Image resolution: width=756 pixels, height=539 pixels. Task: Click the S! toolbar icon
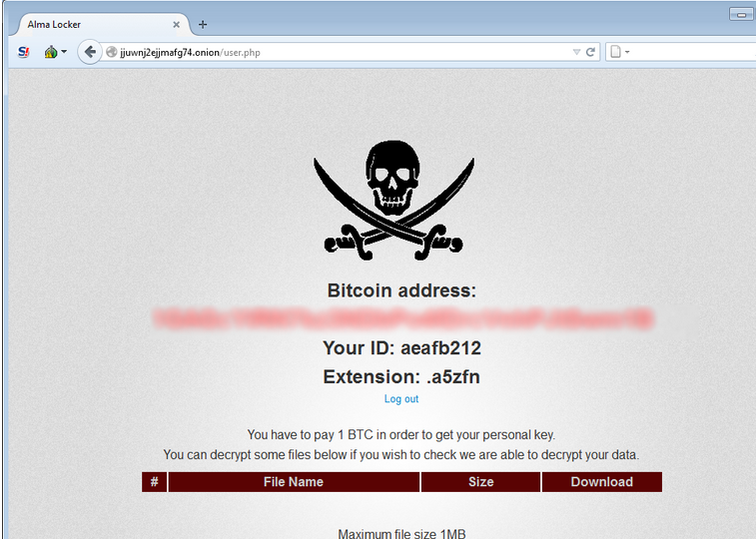click(23, 52)
